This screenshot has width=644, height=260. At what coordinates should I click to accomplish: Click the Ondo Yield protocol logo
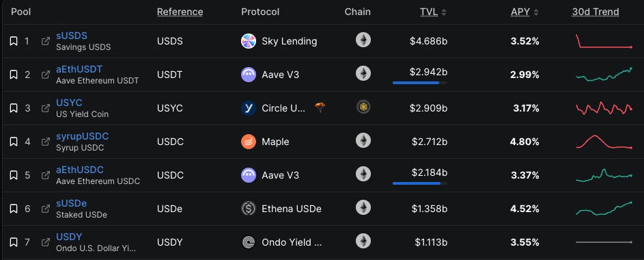tap(249, 242)
